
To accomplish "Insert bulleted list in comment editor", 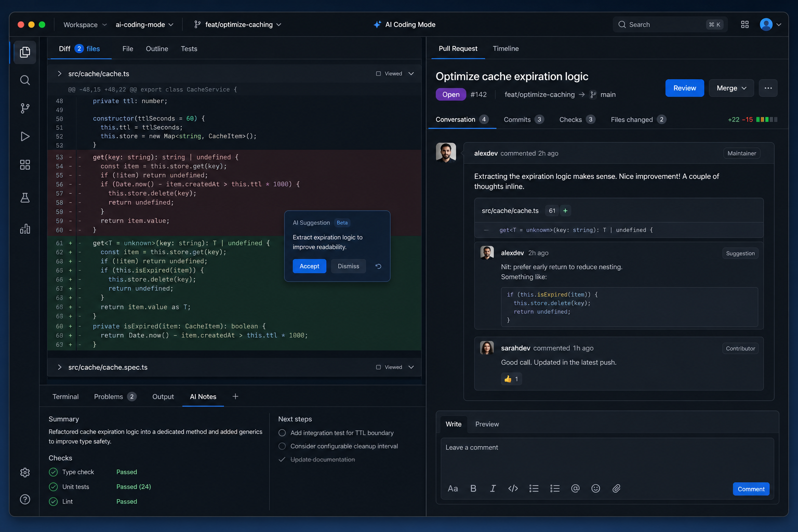I will 534,488.
